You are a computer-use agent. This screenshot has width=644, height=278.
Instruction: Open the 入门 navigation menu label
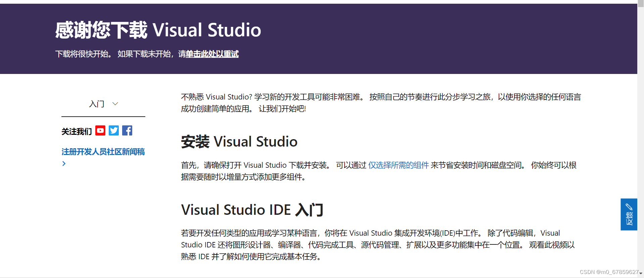97,104
